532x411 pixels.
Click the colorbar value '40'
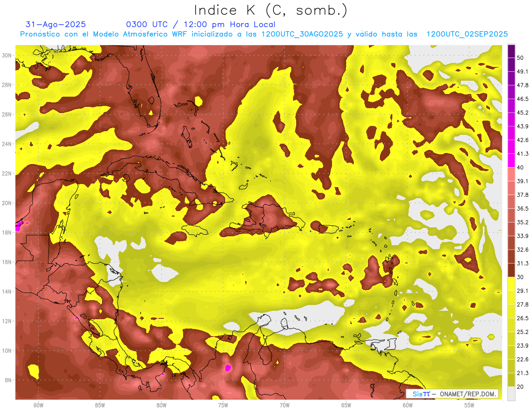521,168
